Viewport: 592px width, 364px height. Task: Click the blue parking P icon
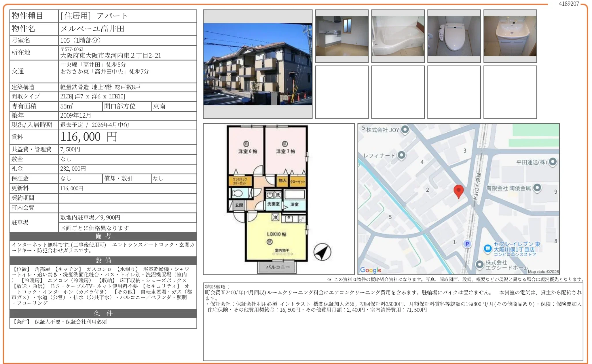coord(467,244)
